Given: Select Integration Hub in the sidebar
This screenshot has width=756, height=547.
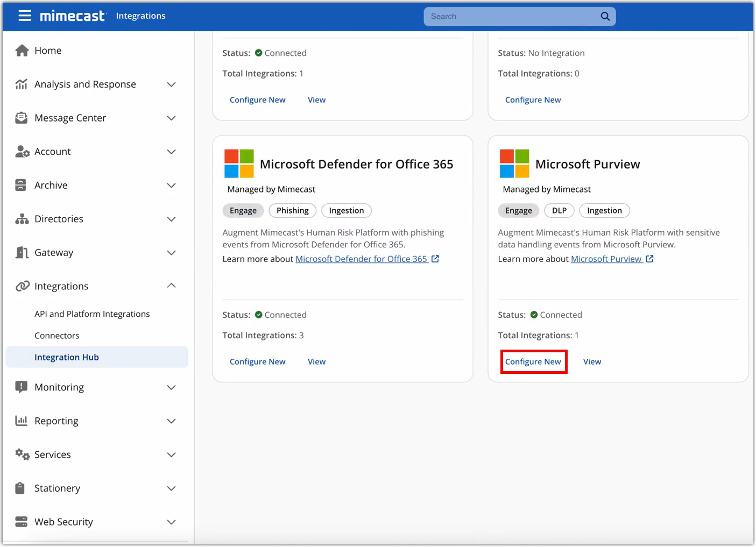Looking at the screenshot, I should (67, 357).
